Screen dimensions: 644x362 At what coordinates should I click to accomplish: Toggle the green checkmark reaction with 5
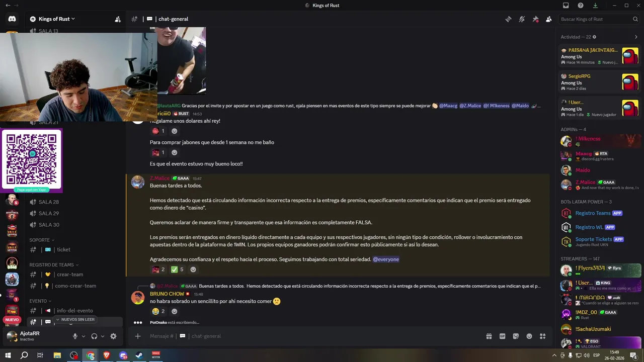[x=178, y=269]
